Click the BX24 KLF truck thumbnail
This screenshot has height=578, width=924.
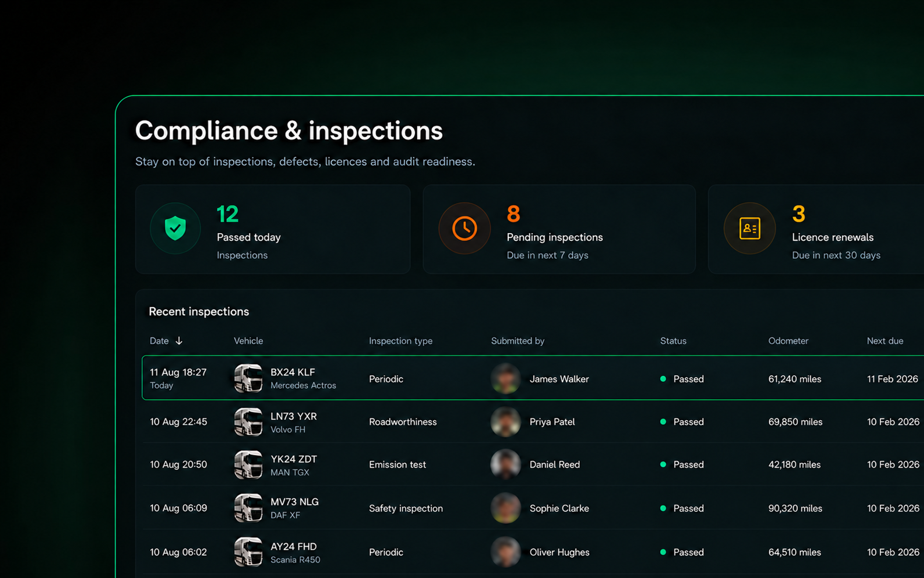tap(249, 378)
